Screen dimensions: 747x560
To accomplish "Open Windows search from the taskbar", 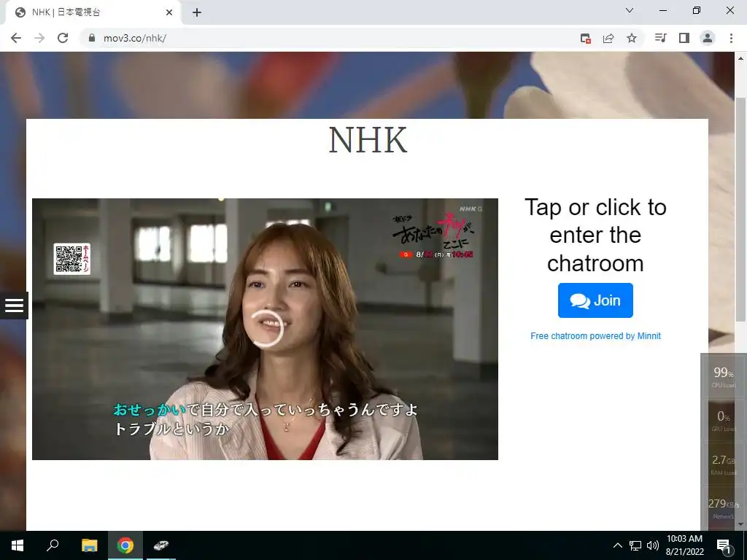I will pyautogui.click(x=53, y=545).
